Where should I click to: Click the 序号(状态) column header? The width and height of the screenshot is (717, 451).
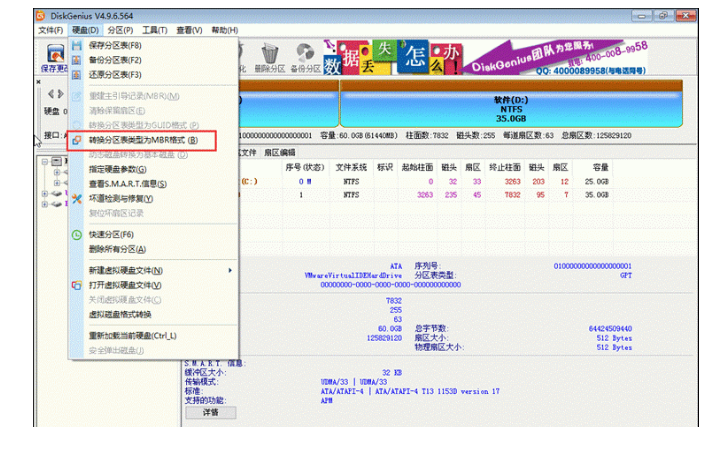pyautogui.click(x=305, y=167)
